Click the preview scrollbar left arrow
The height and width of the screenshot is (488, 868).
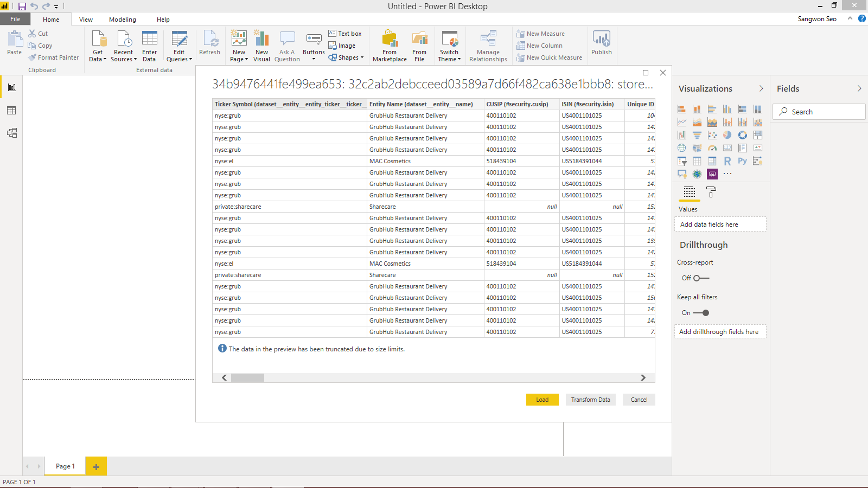point(224,377)
